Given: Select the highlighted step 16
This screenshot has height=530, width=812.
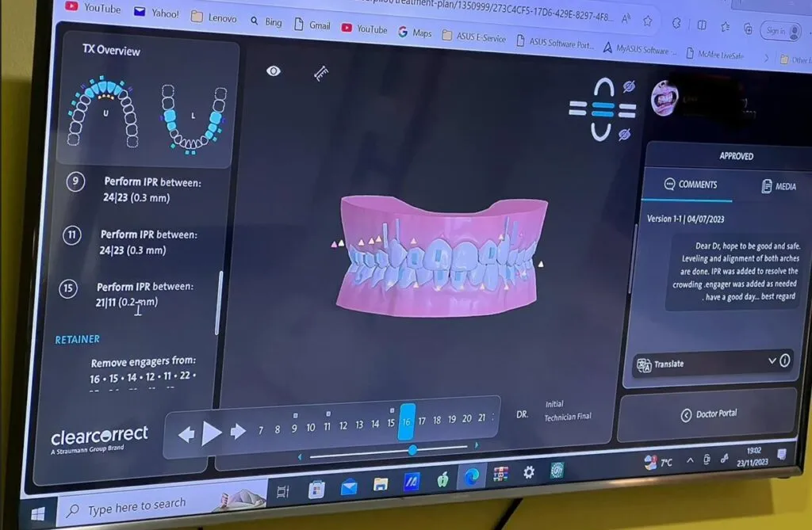Looking at the screenshot, I should pos(407,421).
